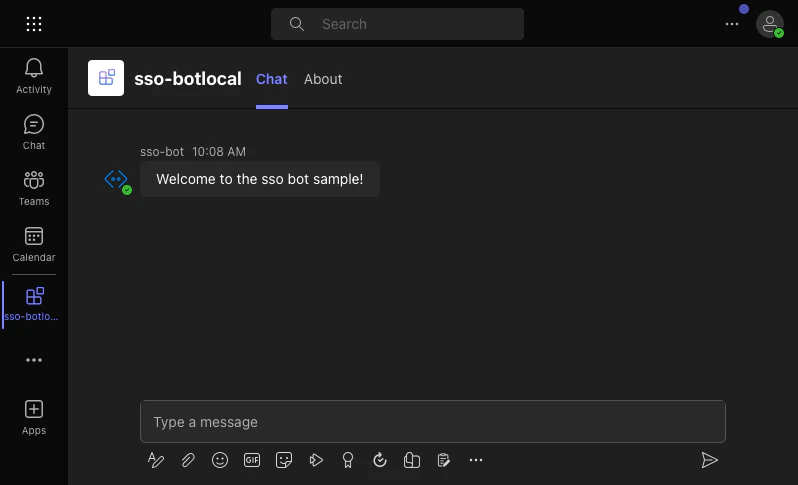
Task: Click the Welcome to the sso bot message
Action: point(260,179)
